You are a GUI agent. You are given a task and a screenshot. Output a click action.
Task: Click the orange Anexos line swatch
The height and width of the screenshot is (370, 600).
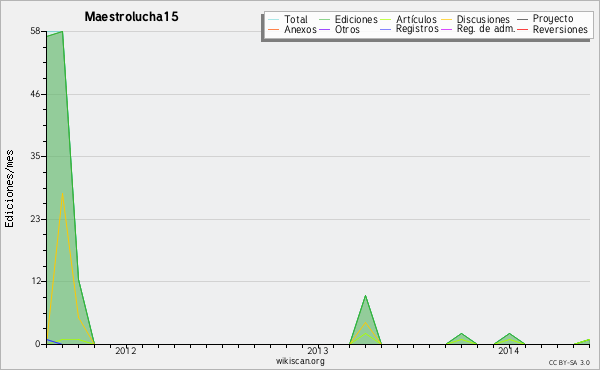click(x=274, y=29)
